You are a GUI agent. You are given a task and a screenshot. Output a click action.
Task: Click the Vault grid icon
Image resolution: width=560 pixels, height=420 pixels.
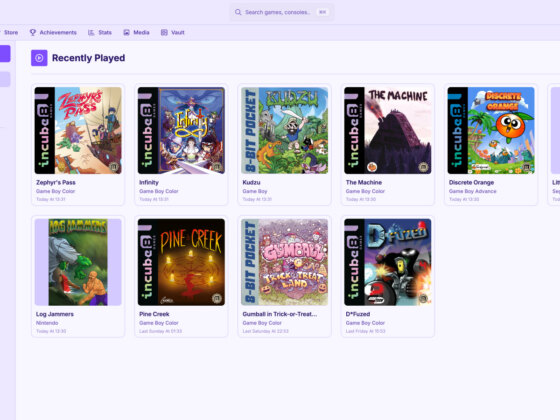coord(164,32)
